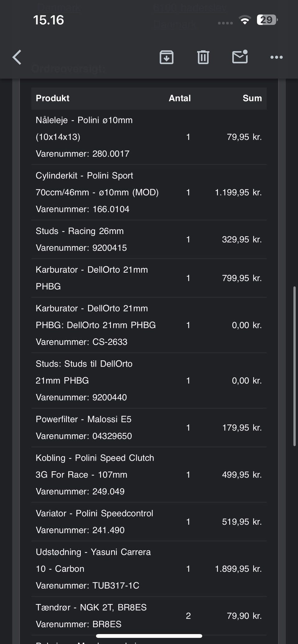Screen dimensions: 298x644
Task: Archive this email with the archive icon
Action: point(166,57)
